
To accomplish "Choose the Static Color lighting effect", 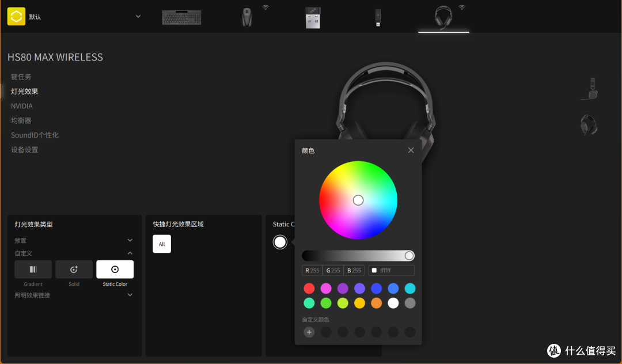I will pyautogui.click(x=115, y=270).
